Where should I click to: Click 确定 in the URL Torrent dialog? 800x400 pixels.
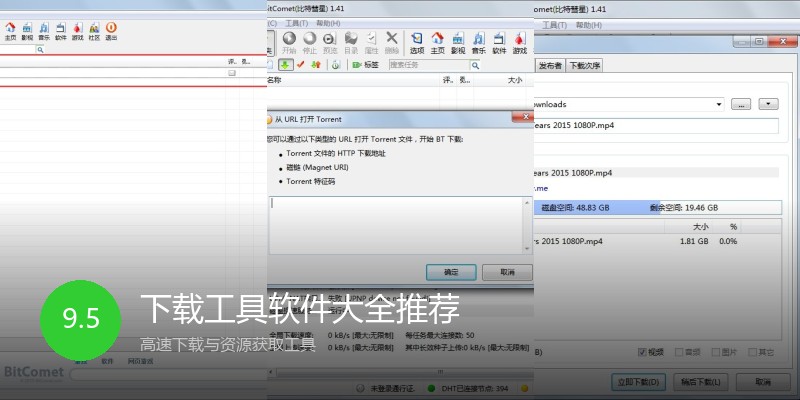tap(451, 272)
